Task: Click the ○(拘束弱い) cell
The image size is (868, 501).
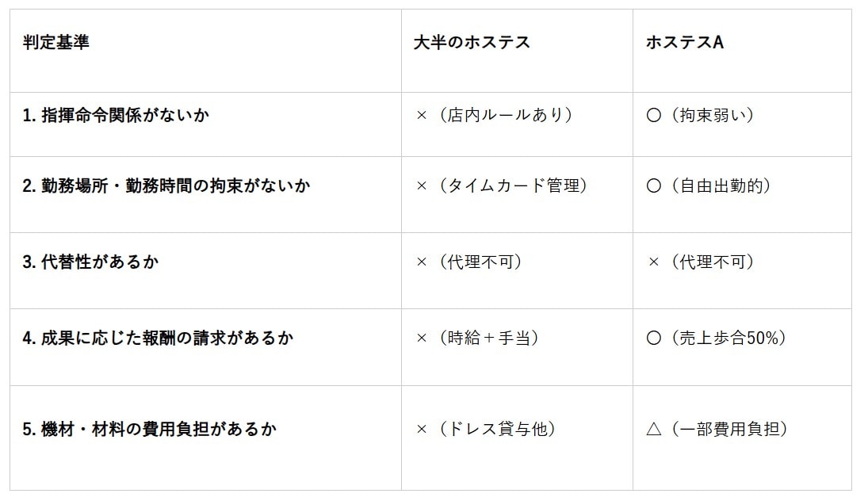Action: 700,115
